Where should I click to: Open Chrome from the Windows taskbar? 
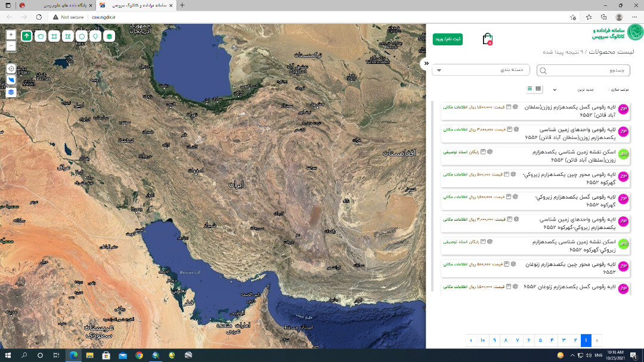coord(139,355)
